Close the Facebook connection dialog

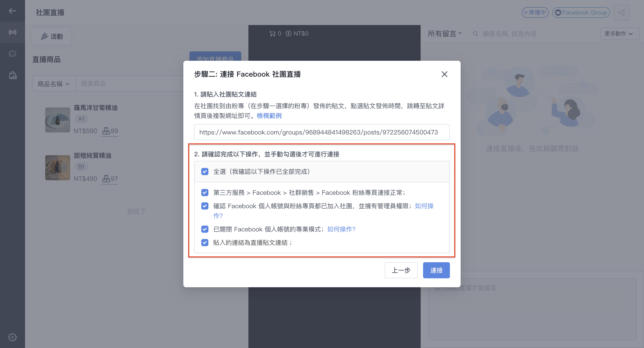click(x=444, y=74)
